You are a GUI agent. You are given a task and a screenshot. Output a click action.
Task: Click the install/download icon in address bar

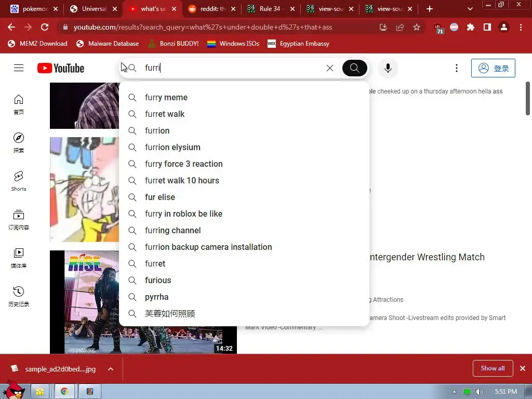click(x=383, y=27)
